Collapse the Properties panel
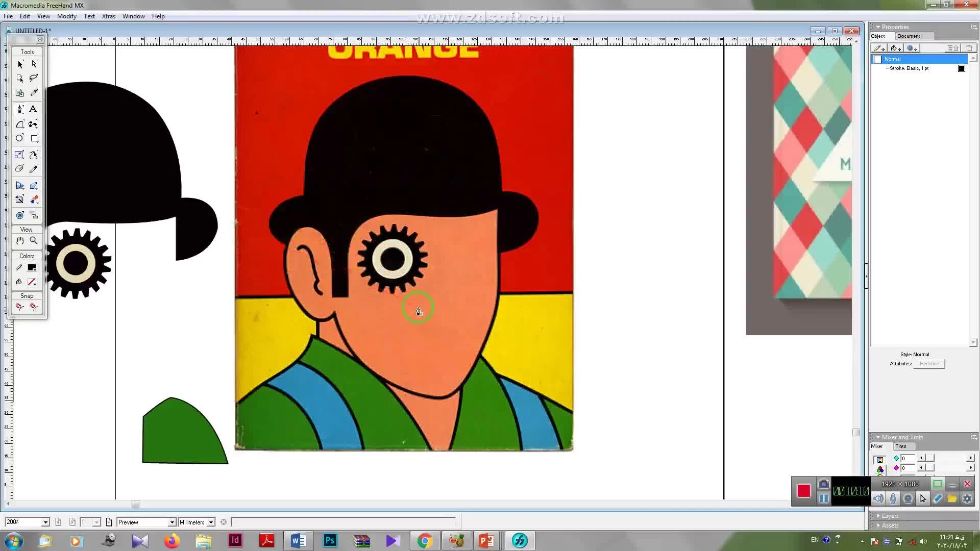The width and height of the screenshot is (980, 551). [878, 27]
